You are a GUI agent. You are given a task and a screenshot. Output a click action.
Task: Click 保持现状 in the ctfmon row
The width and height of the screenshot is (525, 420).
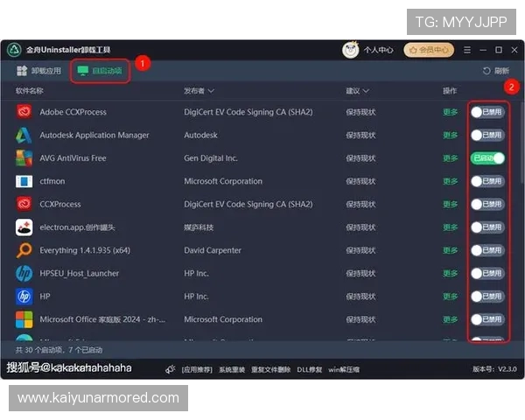pyautogui.click(x=360, y=181)
